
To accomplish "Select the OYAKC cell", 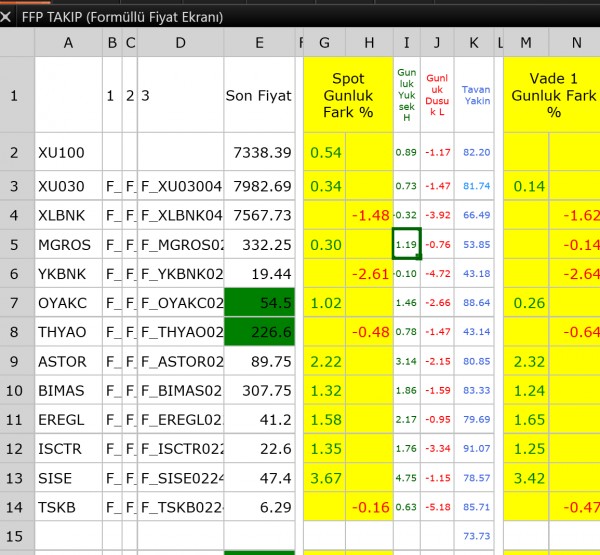I will coord(68,303).
